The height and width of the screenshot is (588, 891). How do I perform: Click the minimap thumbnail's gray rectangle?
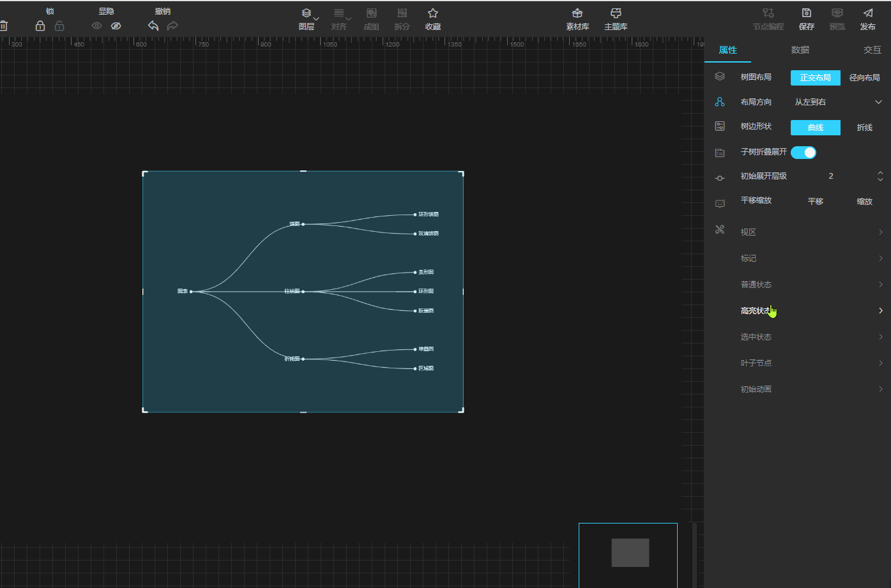pos(630,553)
